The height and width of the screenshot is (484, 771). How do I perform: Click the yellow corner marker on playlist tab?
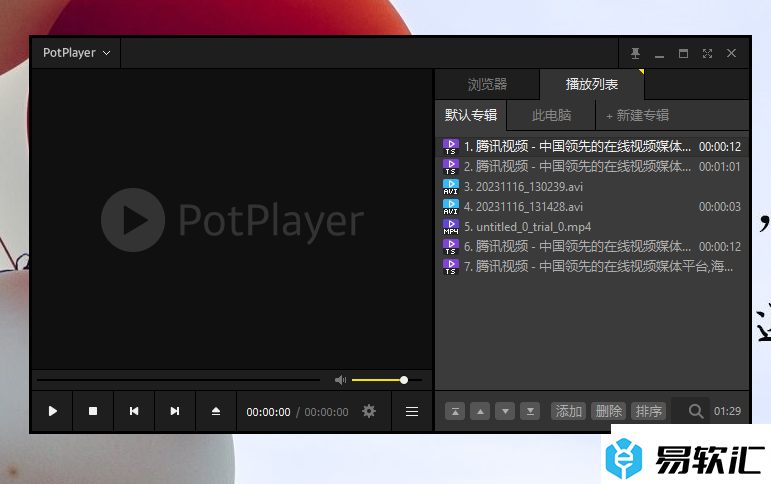641,72
